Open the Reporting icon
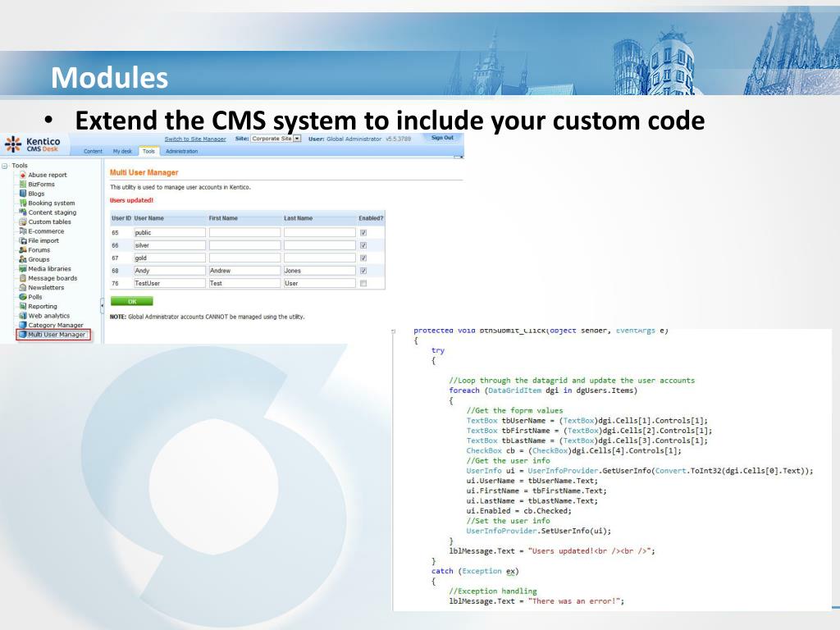Image resolution: width=840 pixels, height=630 pixels. click(x=22, y=306)
